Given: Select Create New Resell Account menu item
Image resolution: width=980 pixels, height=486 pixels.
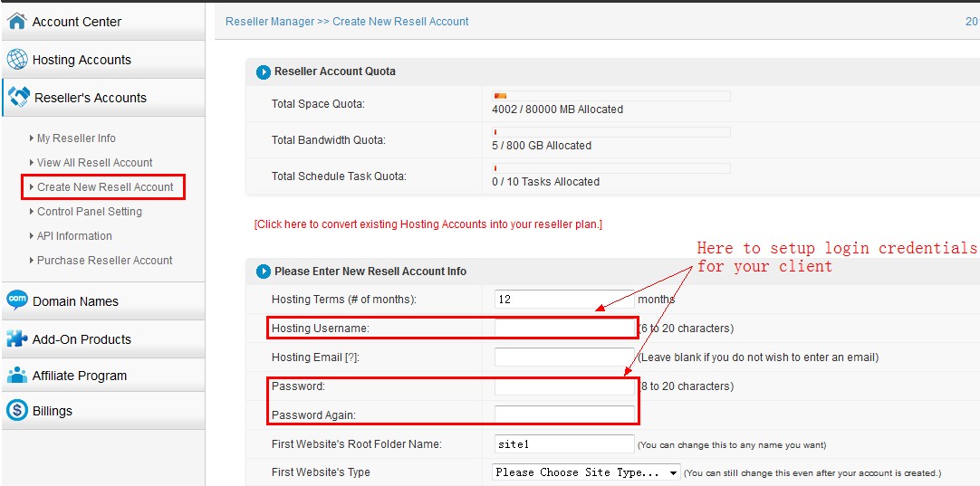Looking at the screenshot, I should [104, 187].
